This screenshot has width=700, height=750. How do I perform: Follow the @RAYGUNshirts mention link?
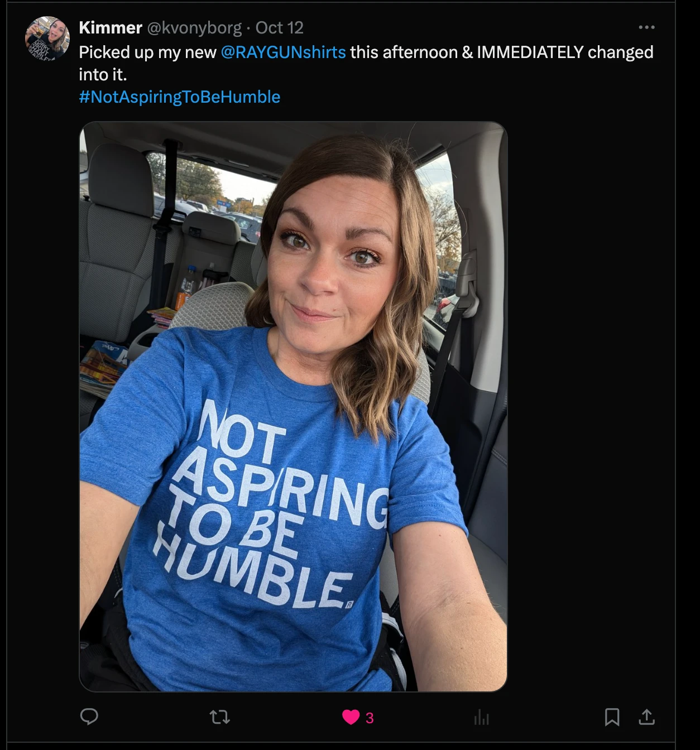pyautogui.click(x=283, y=52)
